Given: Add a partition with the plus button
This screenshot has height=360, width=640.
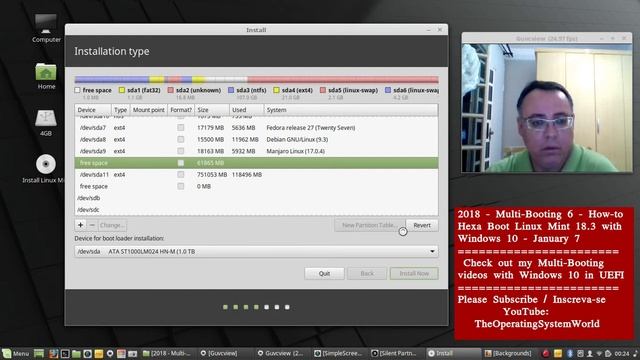Looking at the screenshot, I should [80, 225].
